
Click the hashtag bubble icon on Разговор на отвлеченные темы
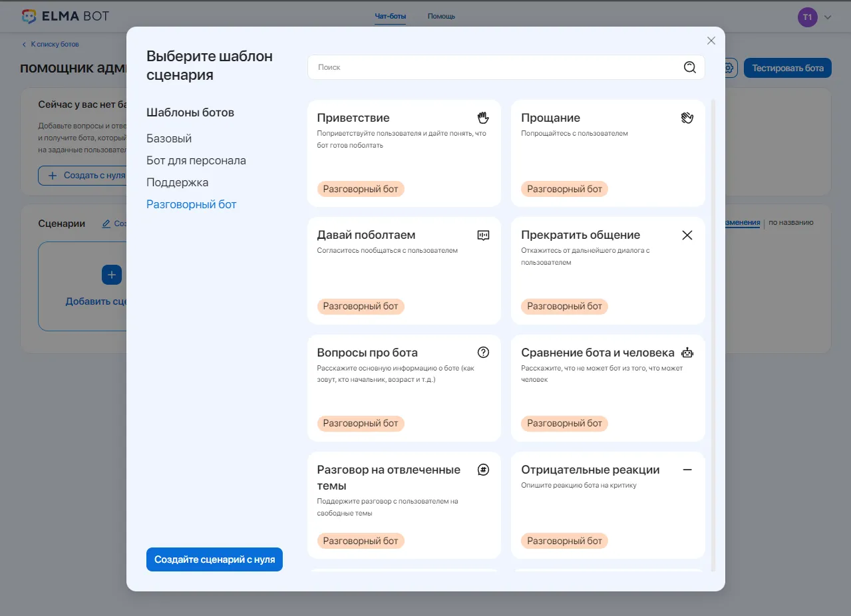coord(483,470)
